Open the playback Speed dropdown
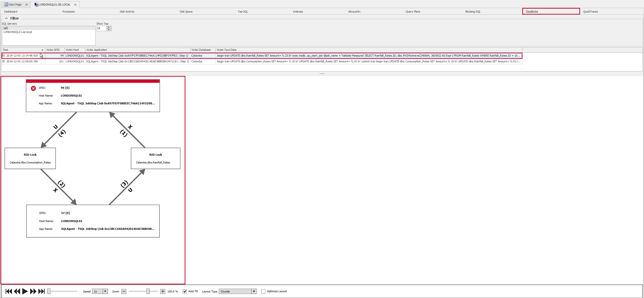 click(105, 291)
